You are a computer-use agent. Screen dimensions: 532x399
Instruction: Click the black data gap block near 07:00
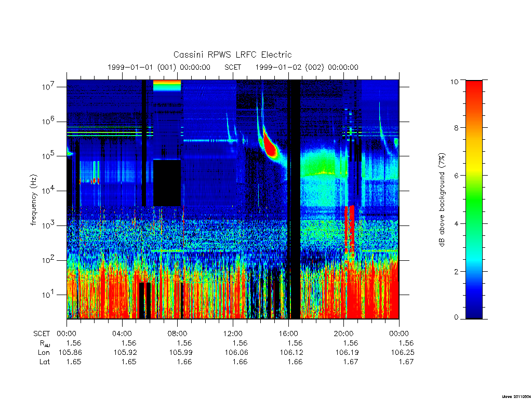(167, 183)
